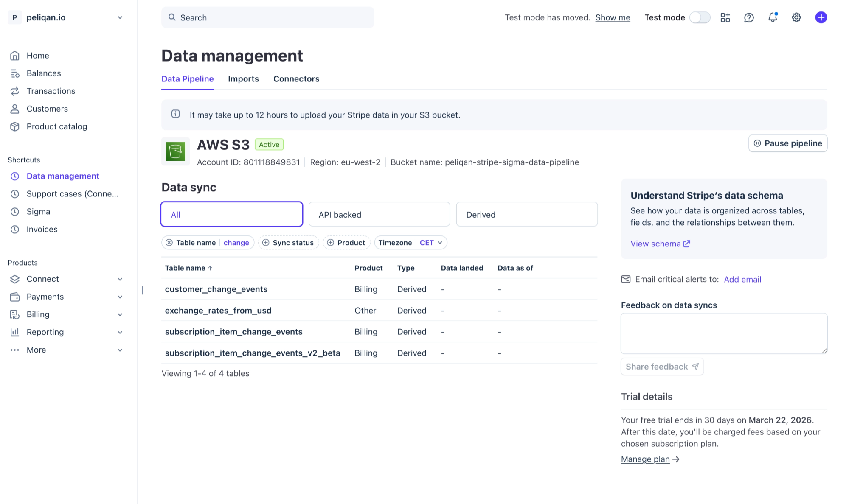This screenshot has height=504, width=849.
Task: Open settings gear icon
Action: pyautogui.click(x=796, y=17)
